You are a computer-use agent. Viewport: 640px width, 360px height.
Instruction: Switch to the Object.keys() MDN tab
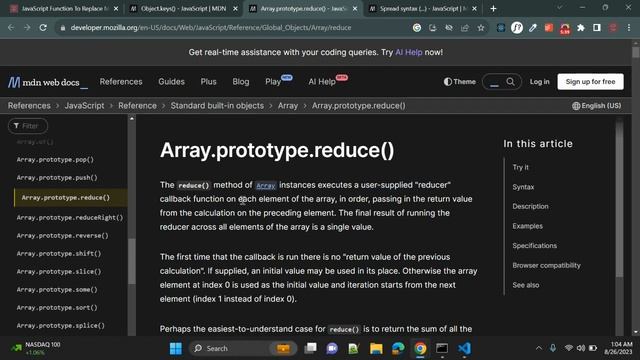[x=183, y=9]
